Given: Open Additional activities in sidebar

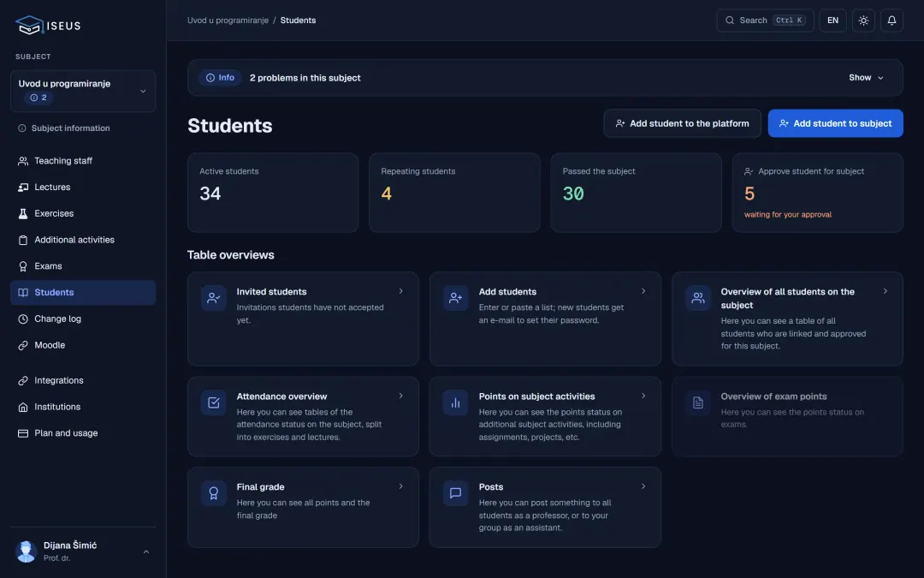Looking at the screenshot, I should tap(83, 240).
